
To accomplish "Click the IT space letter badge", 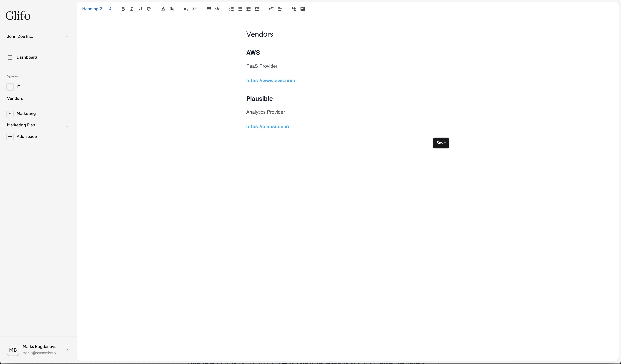I will tap(10, 87).
